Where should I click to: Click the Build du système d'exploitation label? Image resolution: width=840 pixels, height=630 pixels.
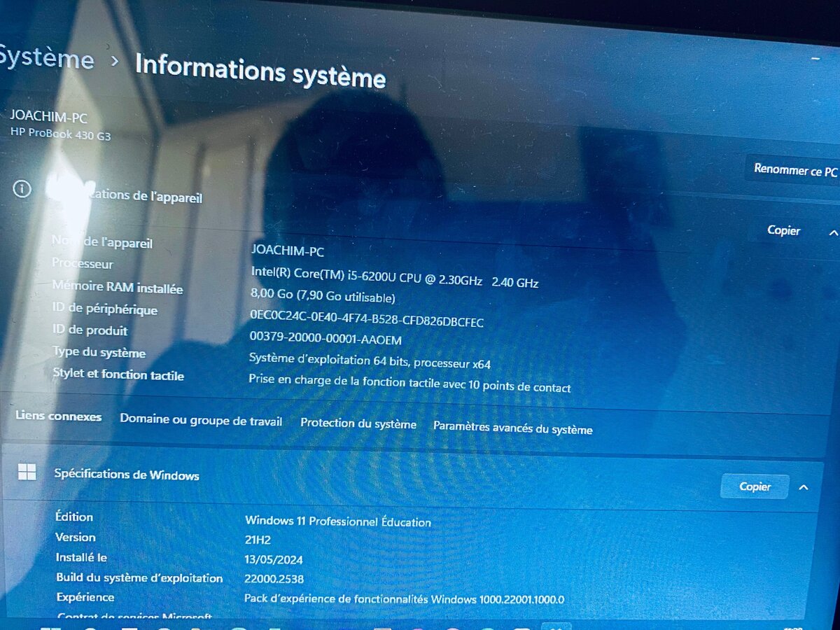139,578
